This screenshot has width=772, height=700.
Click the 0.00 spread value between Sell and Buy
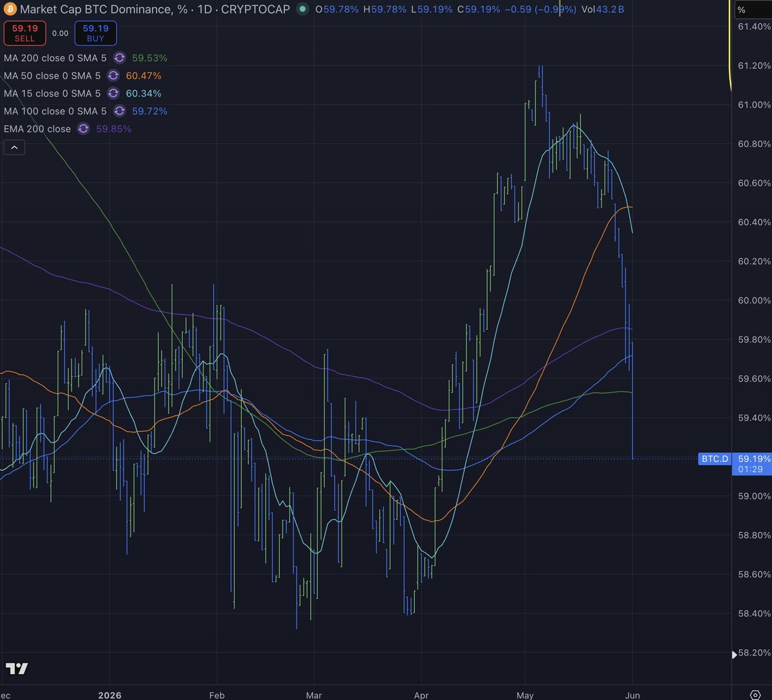60,33
